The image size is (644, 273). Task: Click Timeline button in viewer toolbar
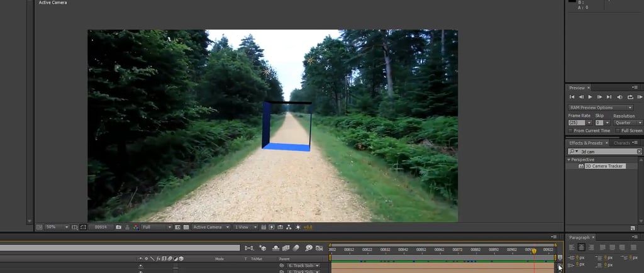coord(280,227)
